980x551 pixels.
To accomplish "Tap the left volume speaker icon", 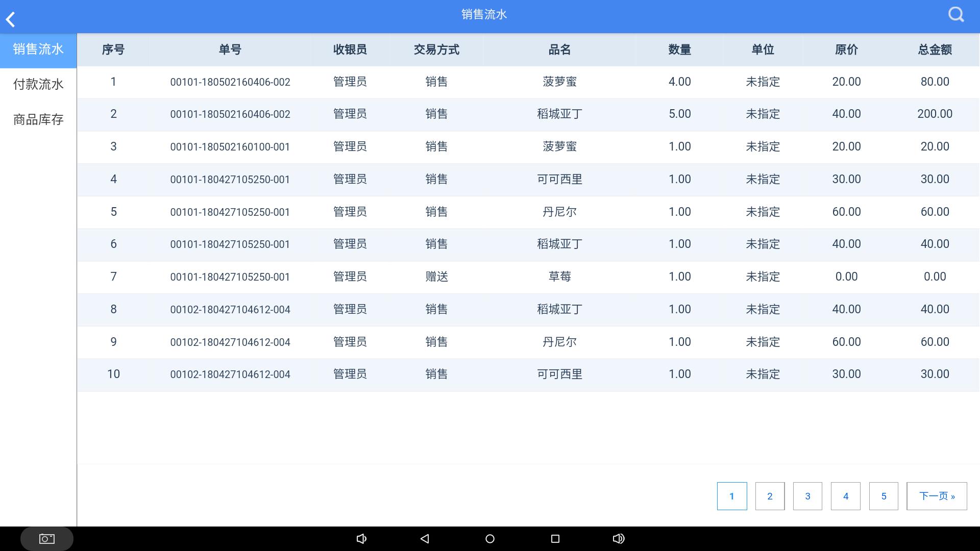I will tap(362, 538).
